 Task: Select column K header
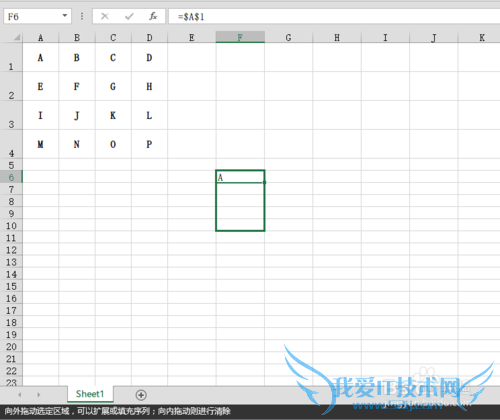(480, 37)
